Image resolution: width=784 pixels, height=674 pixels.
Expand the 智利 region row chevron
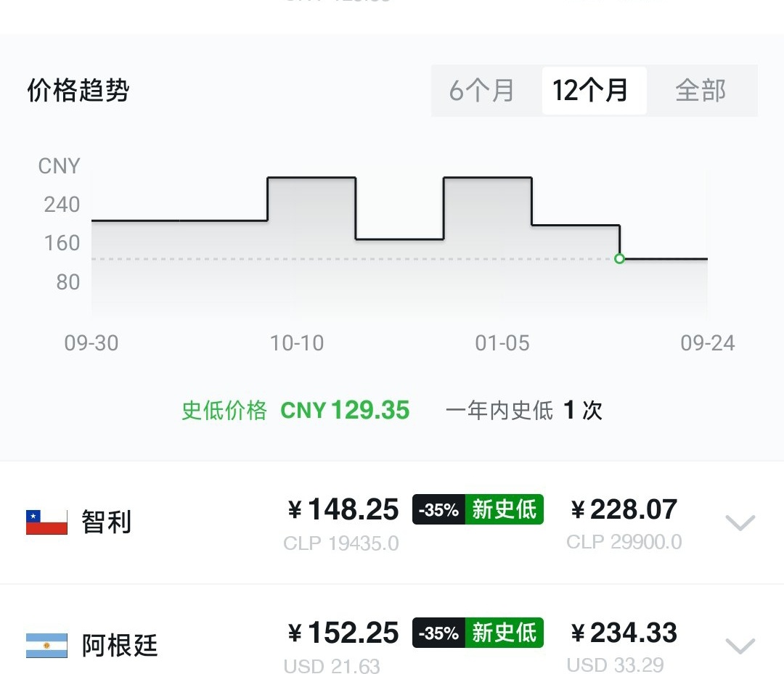740,522
